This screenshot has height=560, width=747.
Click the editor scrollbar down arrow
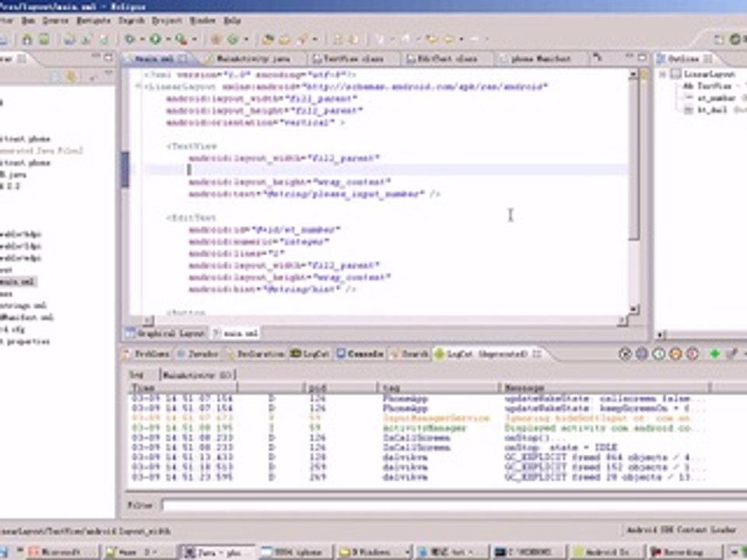[633, 309]
